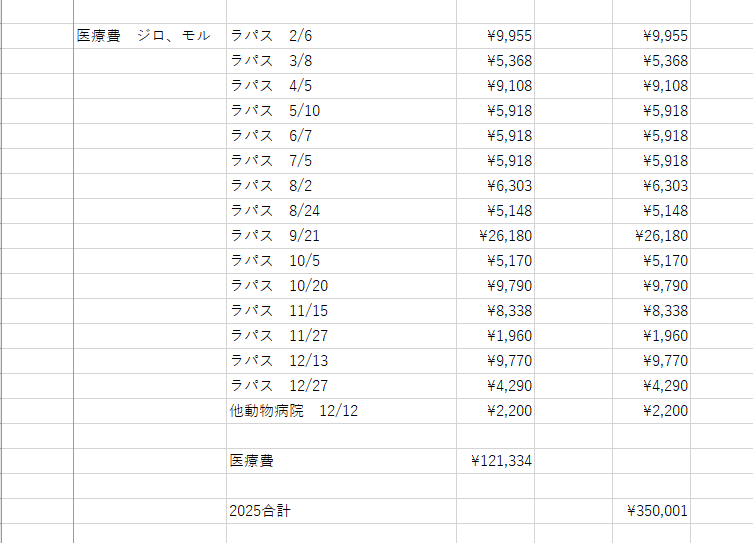This screenshot has width=753, height=543.
Task: Select rightmost ¥9,790 in the 10/20 row
Action: tap(651, 286)
